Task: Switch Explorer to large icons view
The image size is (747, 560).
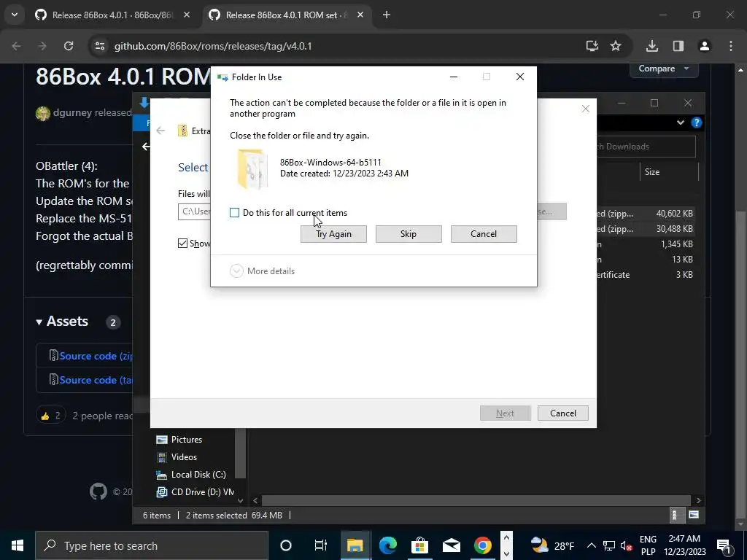Action: coord(694,515)
